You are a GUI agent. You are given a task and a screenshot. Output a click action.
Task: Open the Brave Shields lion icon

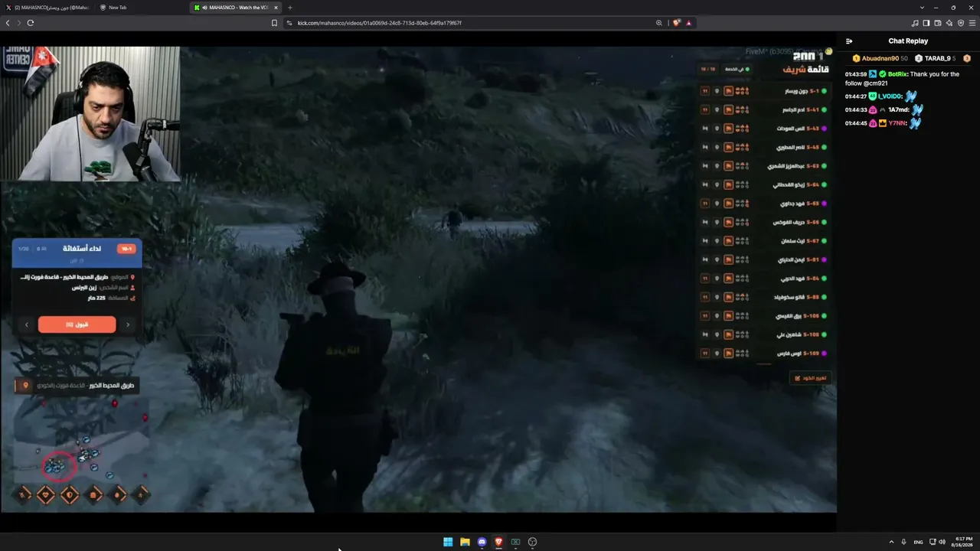(x=676, y=23)
